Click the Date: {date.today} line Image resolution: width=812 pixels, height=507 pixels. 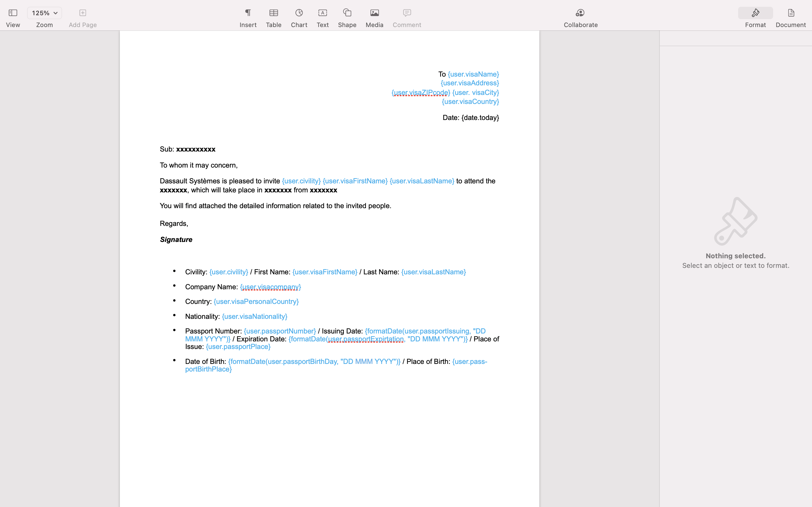tap(470, 118)
